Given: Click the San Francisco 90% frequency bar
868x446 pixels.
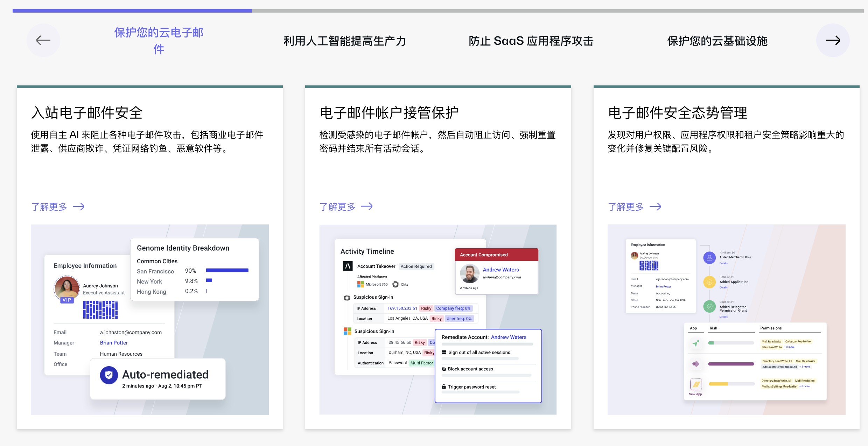Looking at the screenshot, I should [227, 270].
